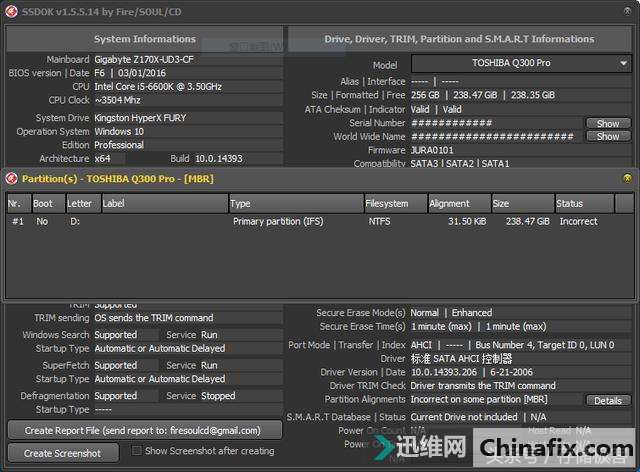Screen dimensions: 640x472
Task: Click Create Screenshot button
Action: [63, 453]
